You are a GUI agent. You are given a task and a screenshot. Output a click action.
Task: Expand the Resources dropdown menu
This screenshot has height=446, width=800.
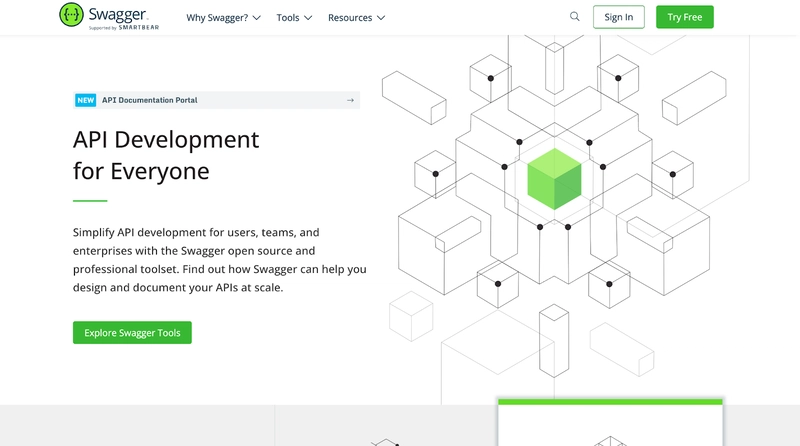tap(356, 17)
